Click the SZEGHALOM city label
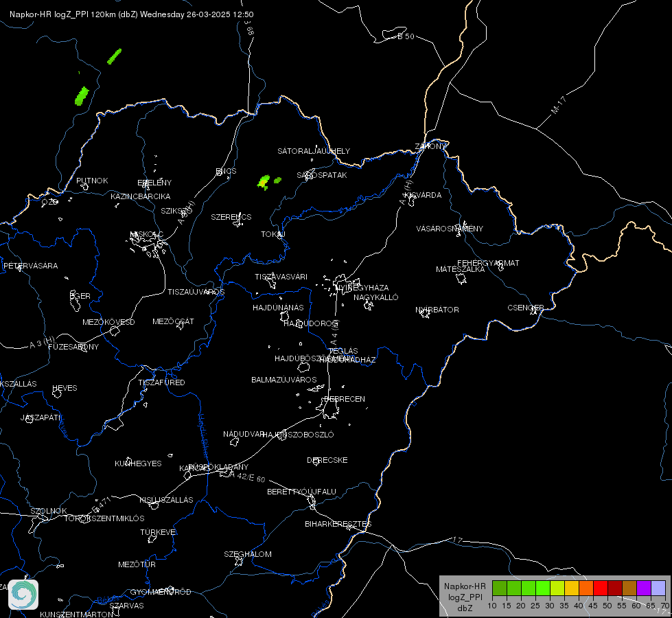 248,554
